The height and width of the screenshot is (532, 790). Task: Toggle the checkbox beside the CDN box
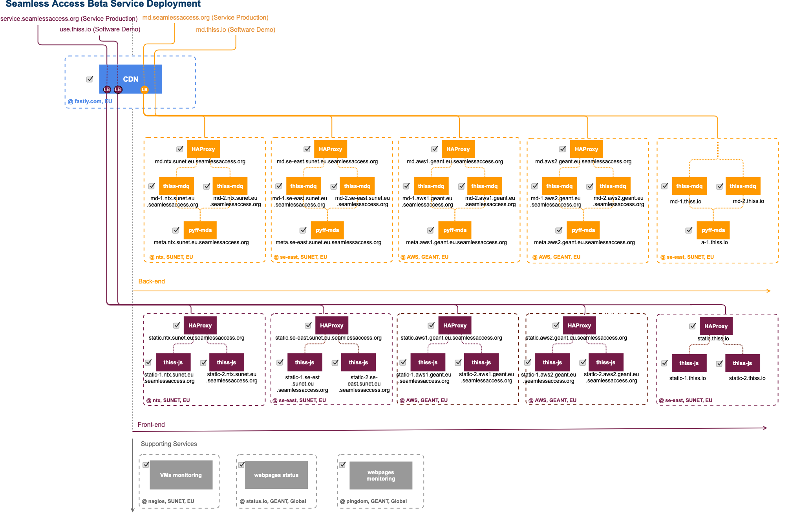coord(90,79)
